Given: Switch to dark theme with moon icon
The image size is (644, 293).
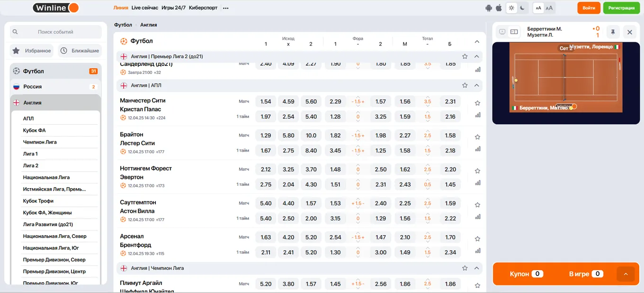Looking at the screenshot, I should pos(523,8).
